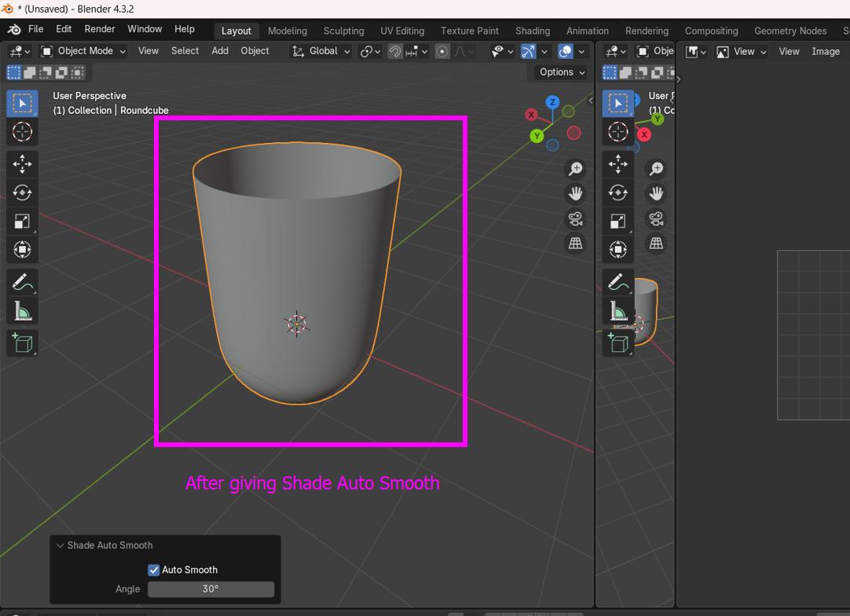Click the negative X red circle on main gizmo

[x=573, y=134]
